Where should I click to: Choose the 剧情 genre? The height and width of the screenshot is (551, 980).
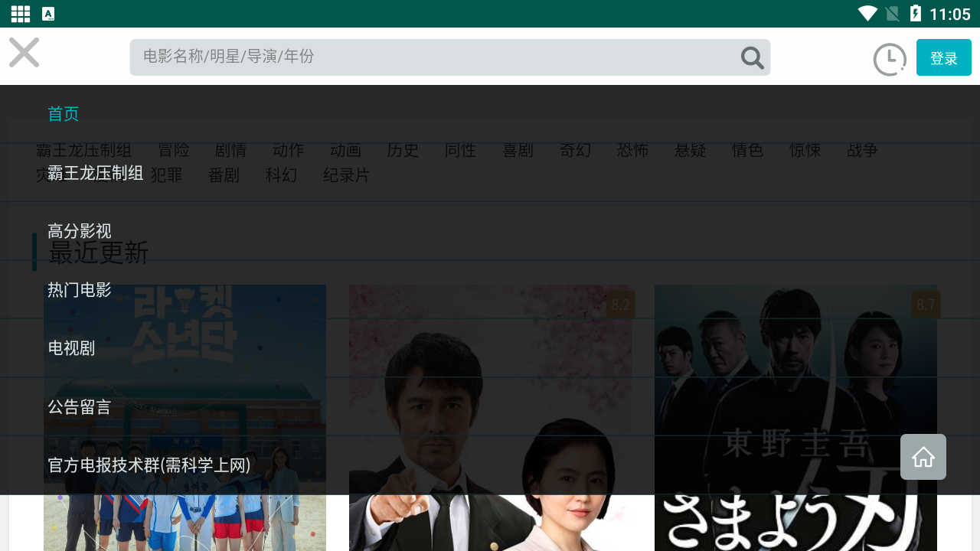click(230, 150)
